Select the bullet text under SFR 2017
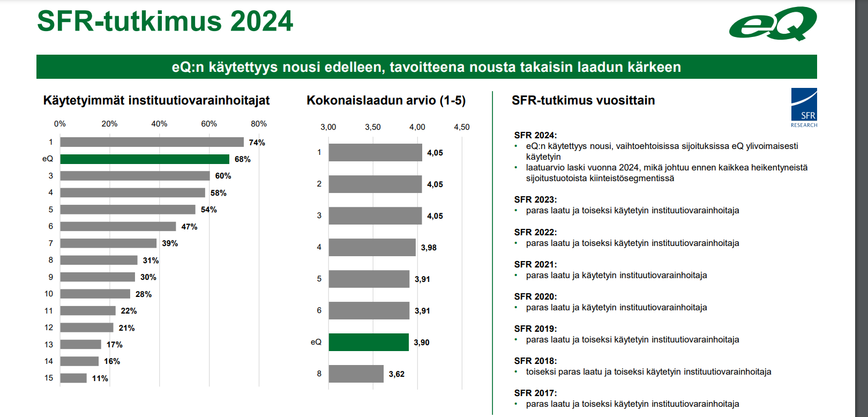868x417 pixels. [x=632, y=404]
